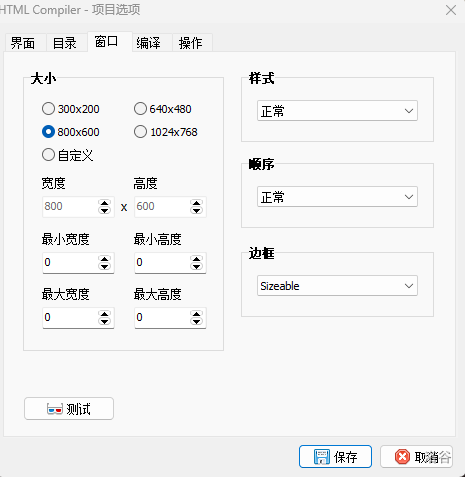Increase 最大宽度 value with up arrow
The image size is (465, 477).
tap(105, 314)
